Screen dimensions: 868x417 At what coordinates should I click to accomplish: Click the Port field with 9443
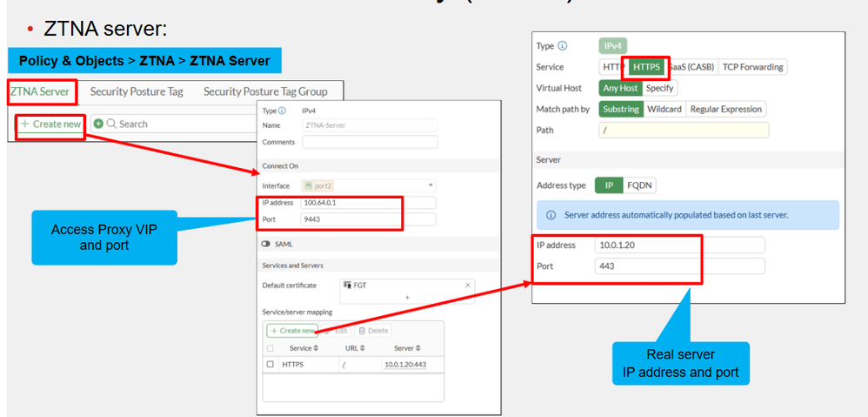coord(369,219)
